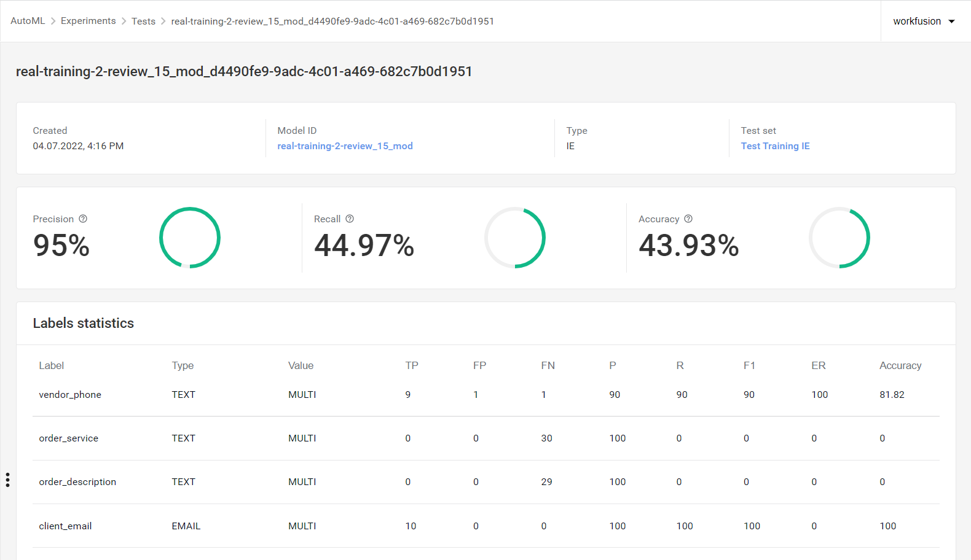Expand the workfusion account dropdown
This screenshot has width=971, height=560.
tap(925, 21)
